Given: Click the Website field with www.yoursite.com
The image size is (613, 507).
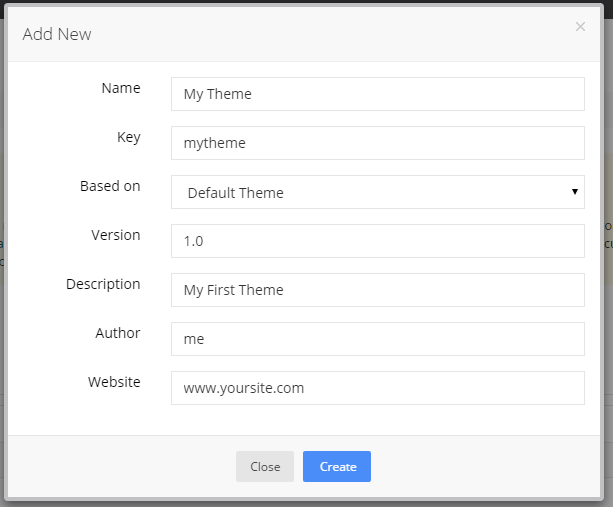Looking at the screenshot, I should coord(377,388).
